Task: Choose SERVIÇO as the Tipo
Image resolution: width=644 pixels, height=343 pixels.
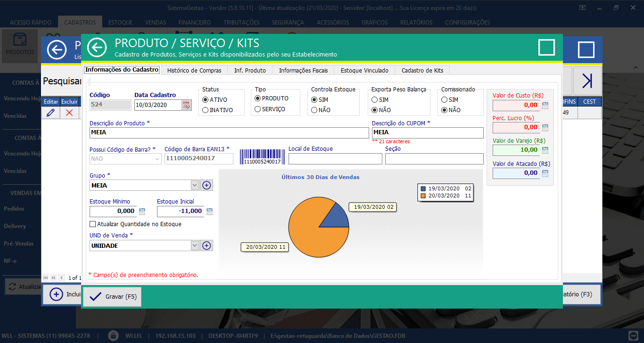Action: click(x=257, y=109)
